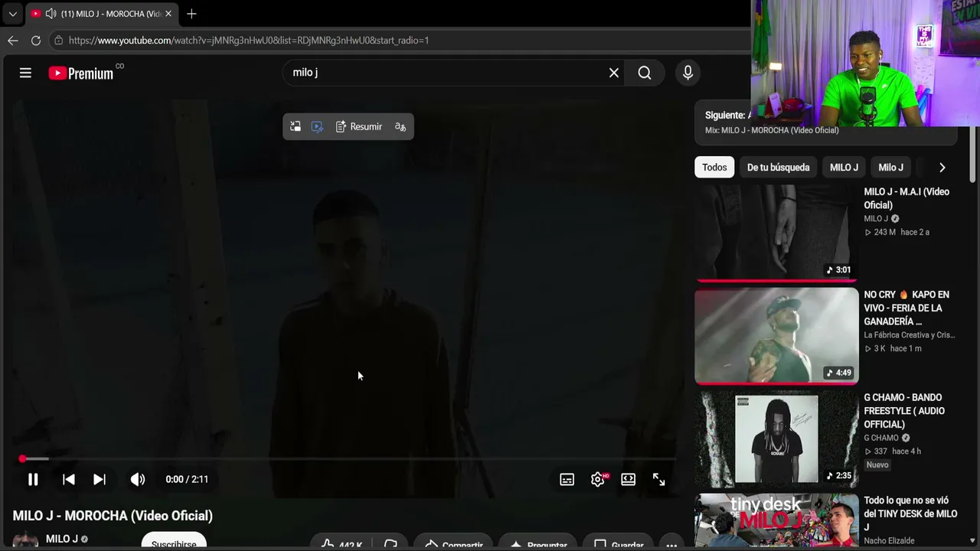
Task: Reload the browser page
Action: click(36, 41)
